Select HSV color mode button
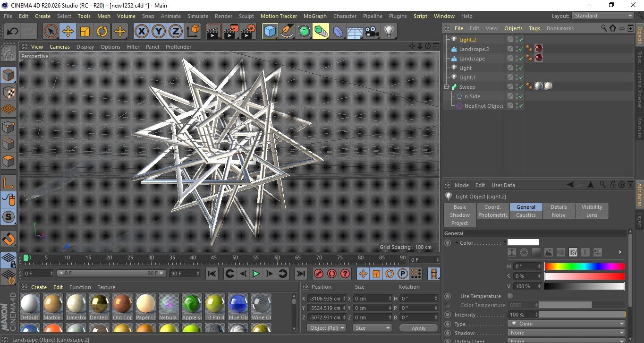The image size is (644, 343). (573, 252)
